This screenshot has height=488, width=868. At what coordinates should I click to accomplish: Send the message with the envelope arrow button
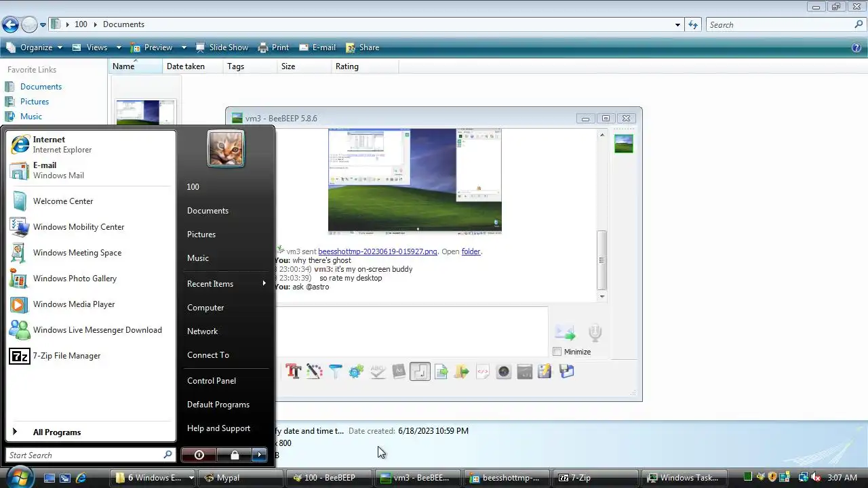[x=565, y=332]
